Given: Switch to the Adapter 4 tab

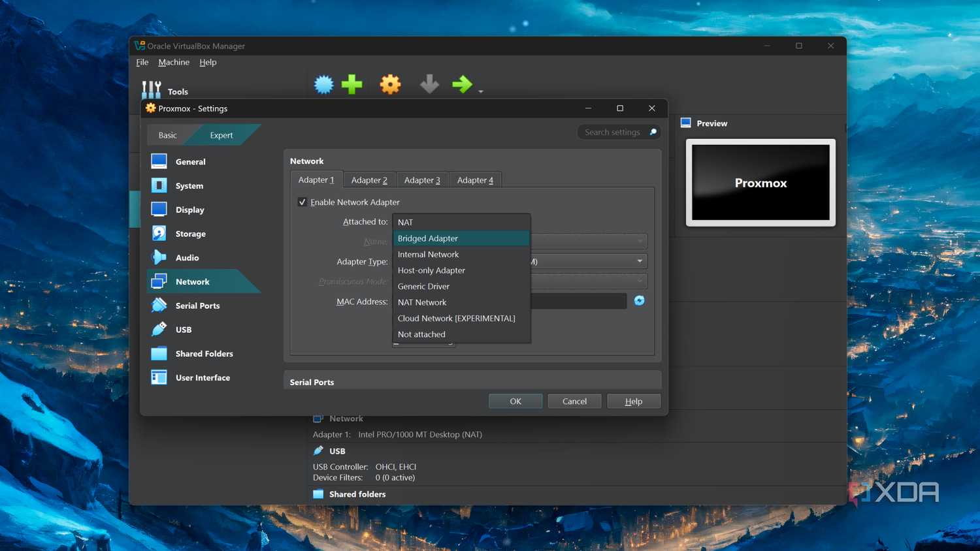Looking at the screenshot, I should [475, 180].
